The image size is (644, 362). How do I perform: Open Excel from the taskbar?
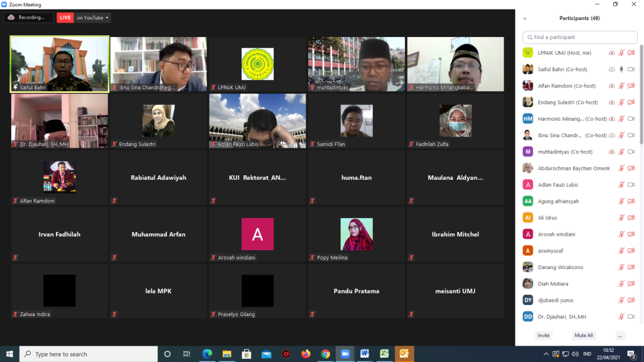pos(384,354)
